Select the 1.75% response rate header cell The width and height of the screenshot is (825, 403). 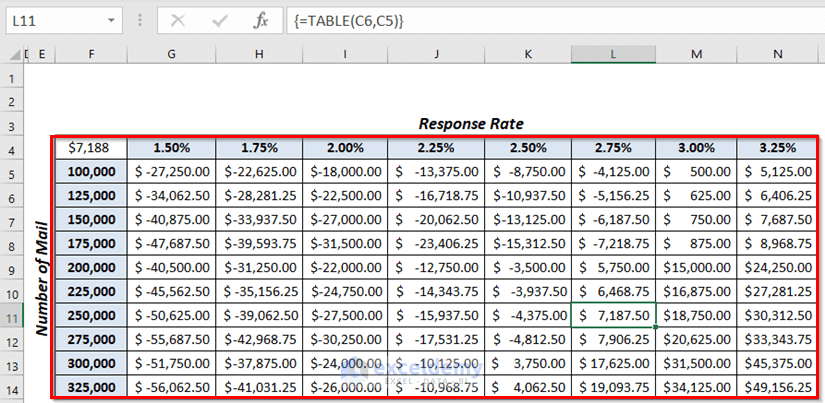pos(259,148)
